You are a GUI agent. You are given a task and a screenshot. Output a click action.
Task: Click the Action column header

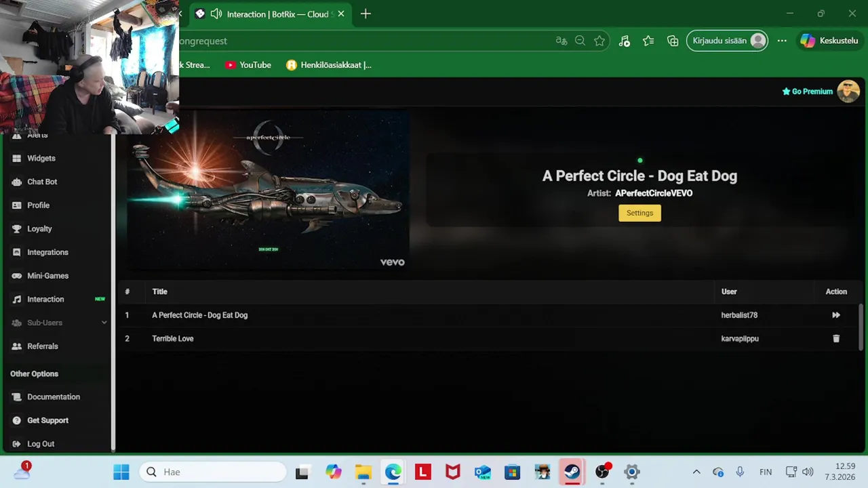(x=836, y=291)
